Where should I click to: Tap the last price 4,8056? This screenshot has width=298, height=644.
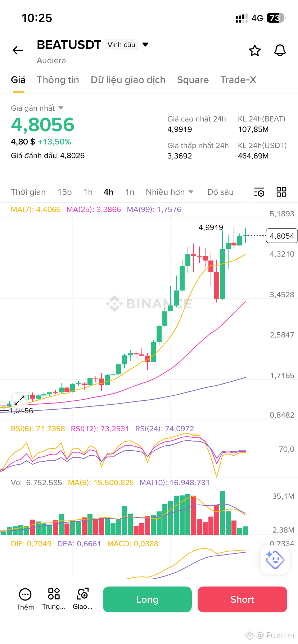[42, 125]
